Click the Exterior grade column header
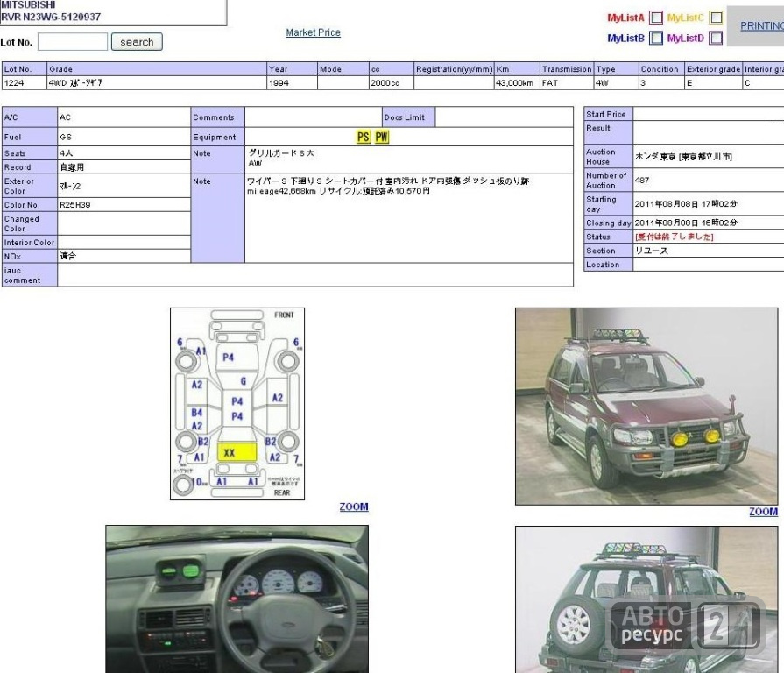 pyautogui.click(x=713, y=69)
